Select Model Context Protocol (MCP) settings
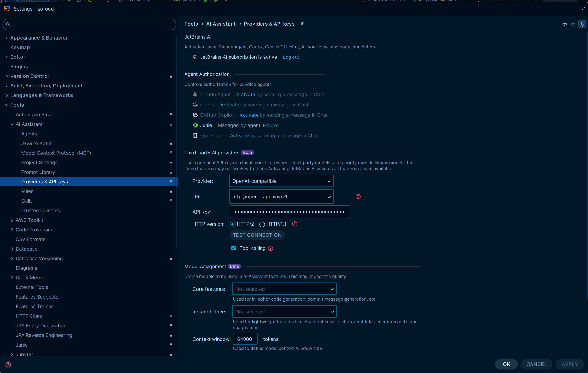Image resolution: width=588 pixels, height=373 pixels. point(56,153)
